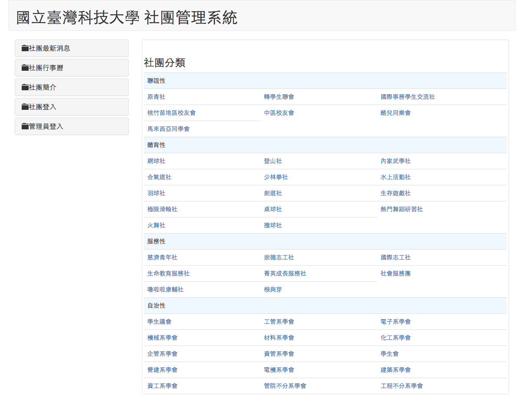Visit the 極限滑輪社 link

coord(162,209)
